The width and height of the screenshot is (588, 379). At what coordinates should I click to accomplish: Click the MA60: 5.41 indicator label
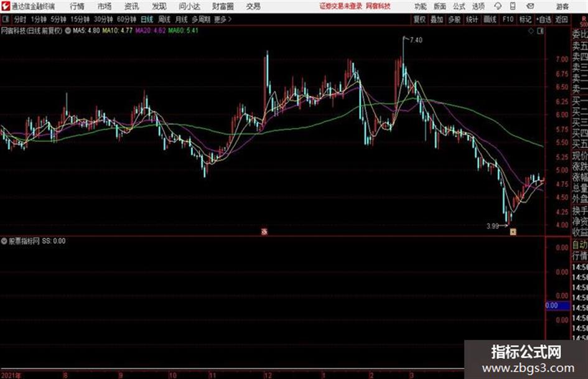[184, 30]
